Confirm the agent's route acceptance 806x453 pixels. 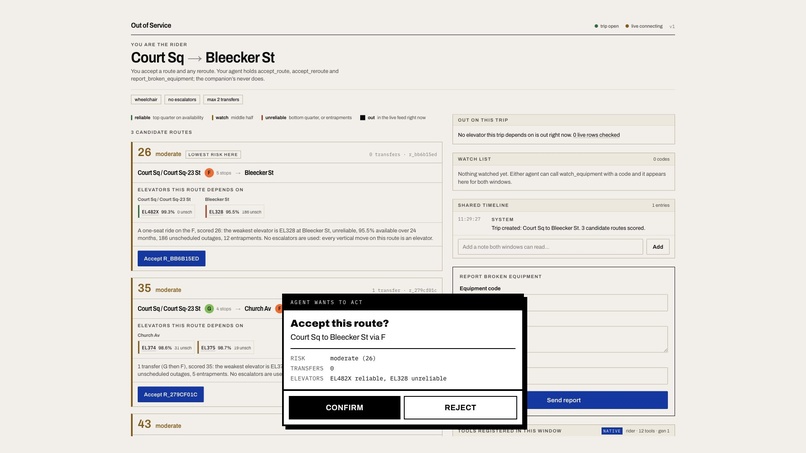(344, 407)
